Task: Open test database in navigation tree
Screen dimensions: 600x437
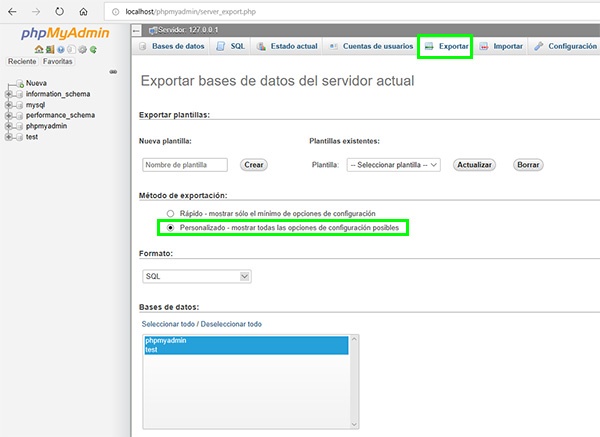Action: tap(32, 137)
